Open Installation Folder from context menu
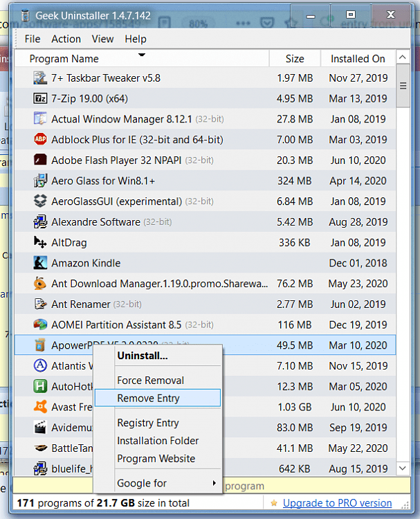This screenshot has width=420, height=519. pos(158,441)
